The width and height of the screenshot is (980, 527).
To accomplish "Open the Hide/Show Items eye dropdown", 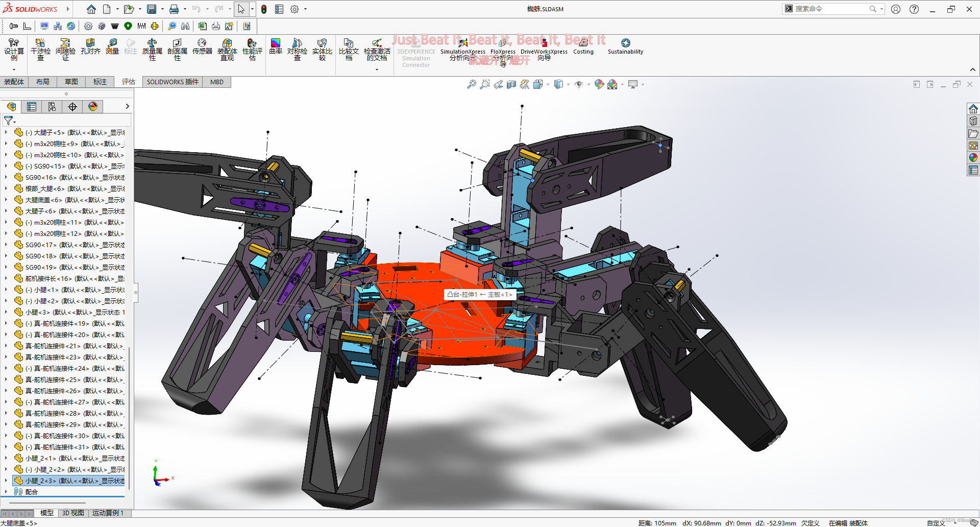I will 589,85.
